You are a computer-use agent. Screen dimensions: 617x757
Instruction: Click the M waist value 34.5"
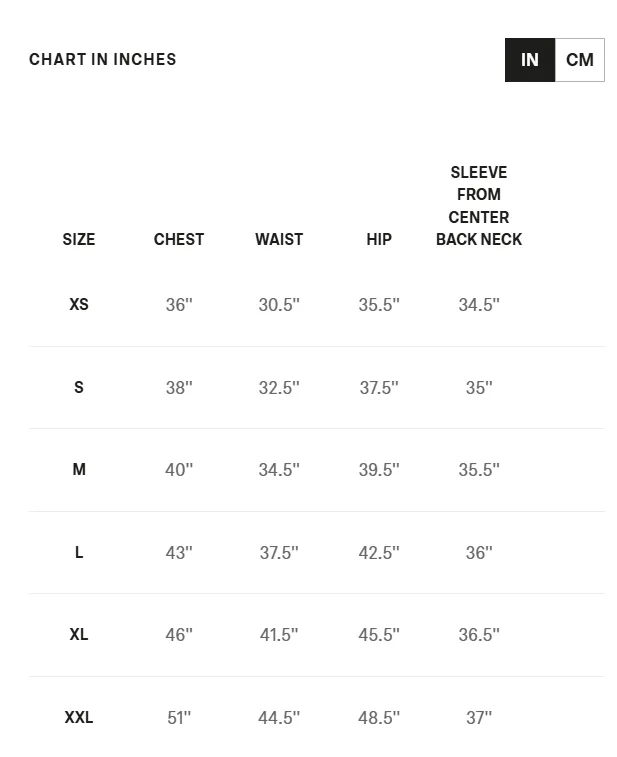279,469
